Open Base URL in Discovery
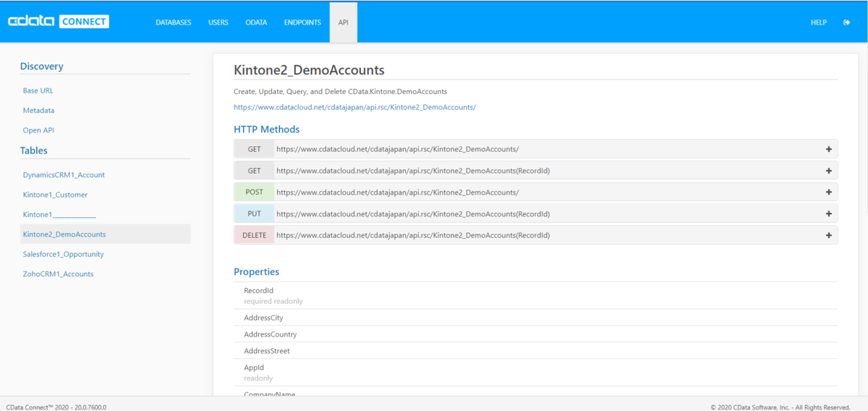Image resolution: width=868 pixels, height=411 pixels. 38,90
